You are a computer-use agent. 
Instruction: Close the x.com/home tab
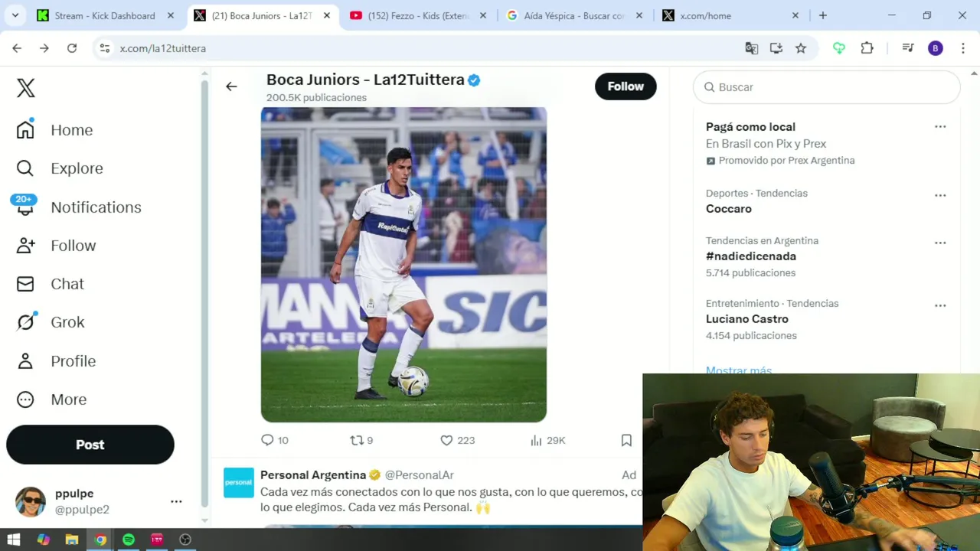[795, 15]
